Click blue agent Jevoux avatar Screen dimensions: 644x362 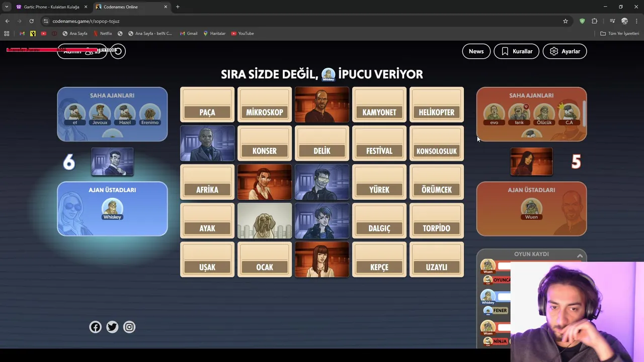pyautogui.click(x=100, y=114)
